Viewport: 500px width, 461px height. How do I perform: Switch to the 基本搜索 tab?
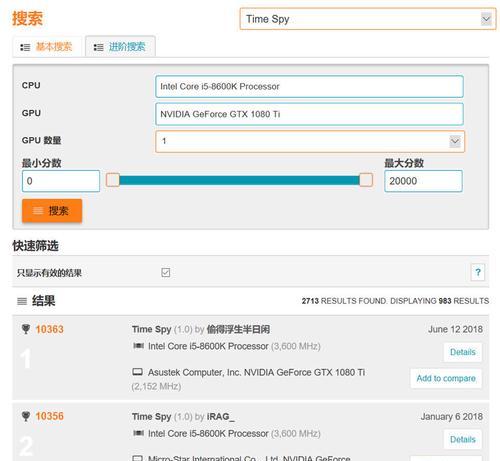(x=47, y=47)
